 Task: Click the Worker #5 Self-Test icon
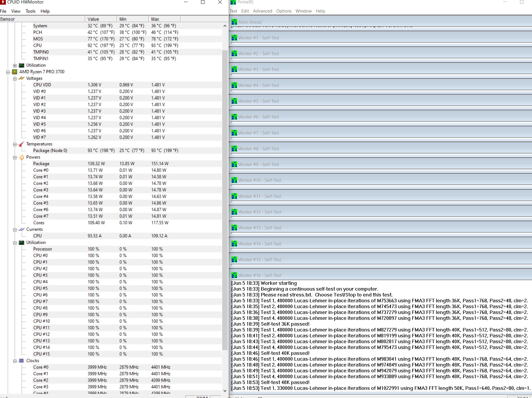tap(234, 101)
